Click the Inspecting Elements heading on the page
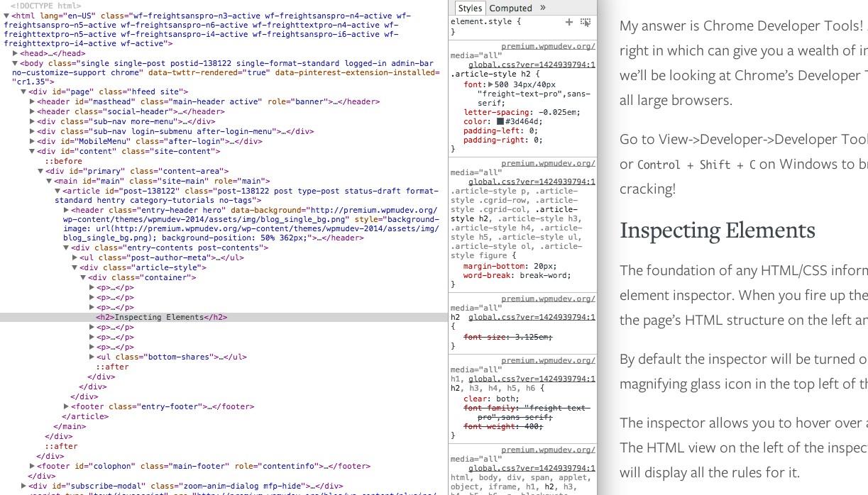 718,230
